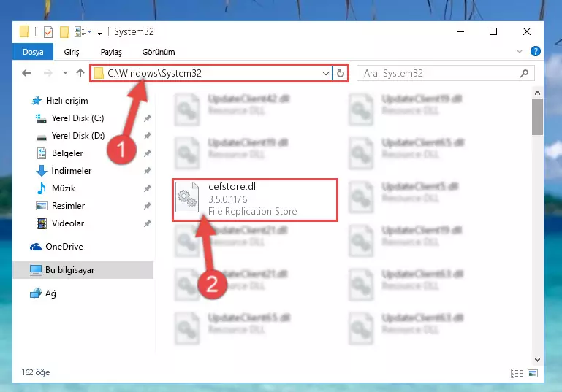Go up one folder level
This screenshot has width=562, height=392.
(80, 73)
